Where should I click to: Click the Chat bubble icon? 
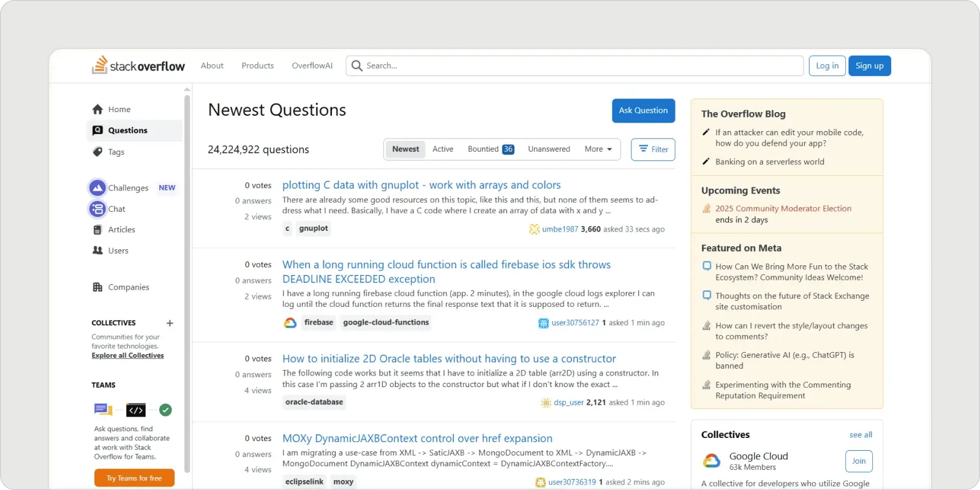click(x=97, y=209)
